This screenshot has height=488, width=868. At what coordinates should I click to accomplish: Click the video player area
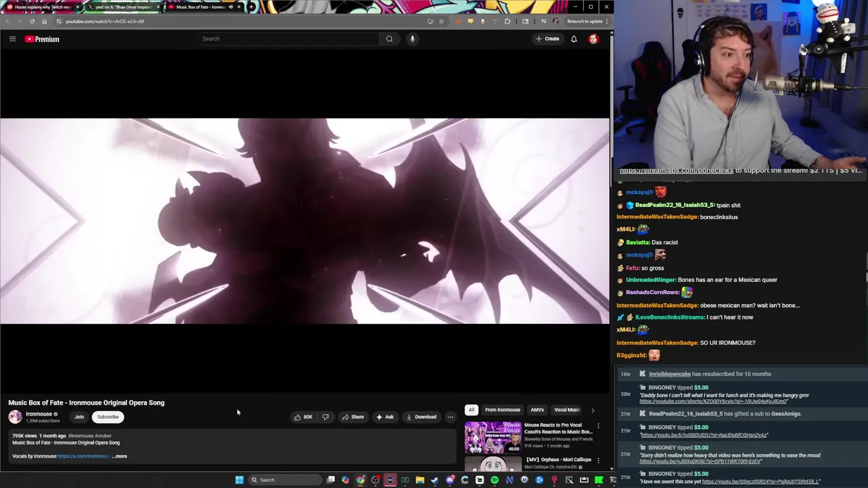click(x=304, y=221)
